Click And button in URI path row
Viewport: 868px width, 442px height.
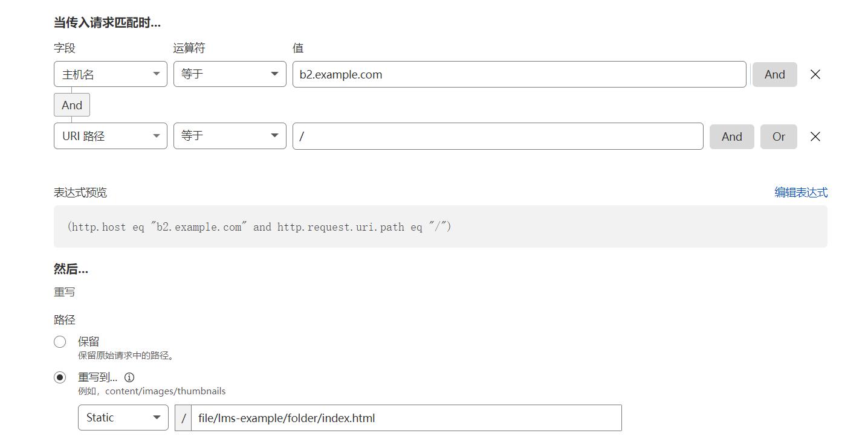tap(731, 136)
